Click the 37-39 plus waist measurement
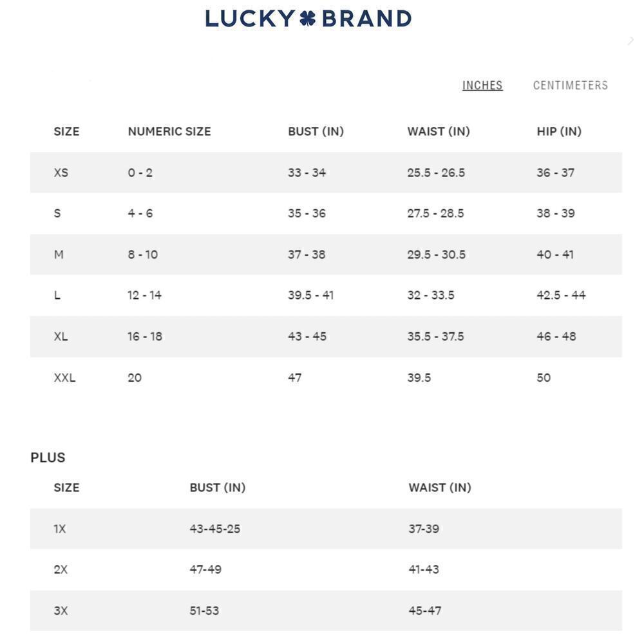The image size is (644, 644). pos(424,529)
